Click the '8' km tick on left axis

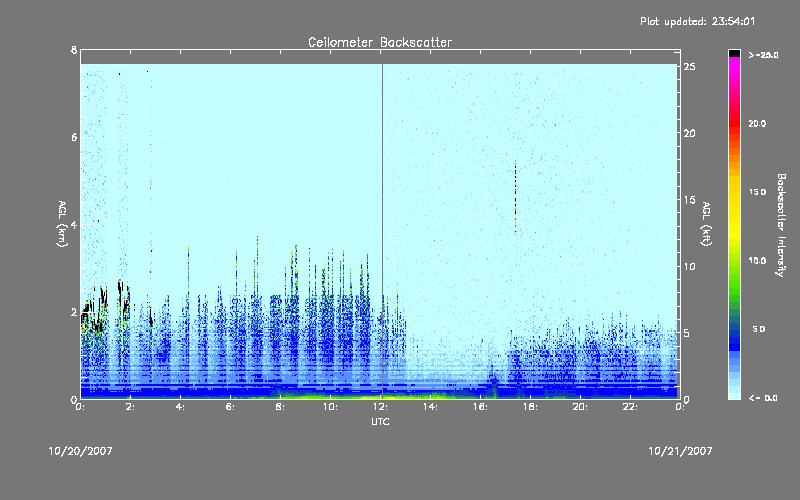(74, 50)
